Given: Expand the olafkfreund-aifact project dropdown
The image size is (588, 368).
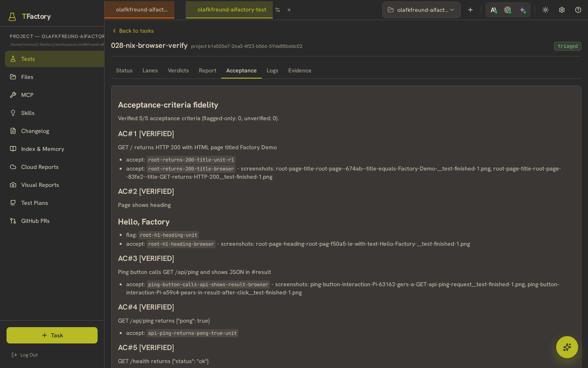Looking at the screenshot, I should tap(421, 10).
